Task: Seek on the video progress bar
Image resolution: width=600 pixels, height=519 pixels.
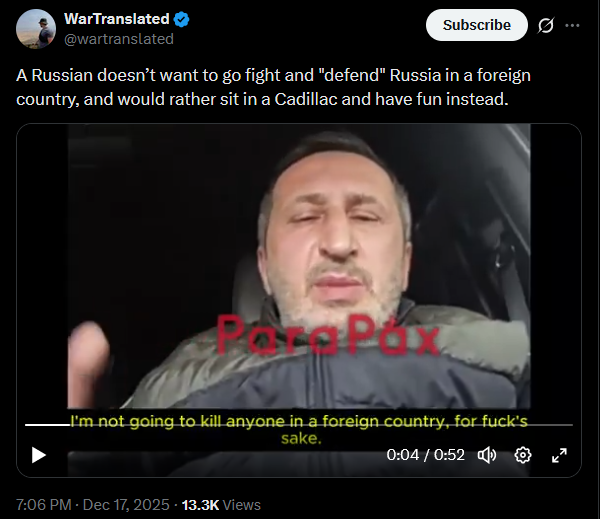Action: click(x=299, y=425)
